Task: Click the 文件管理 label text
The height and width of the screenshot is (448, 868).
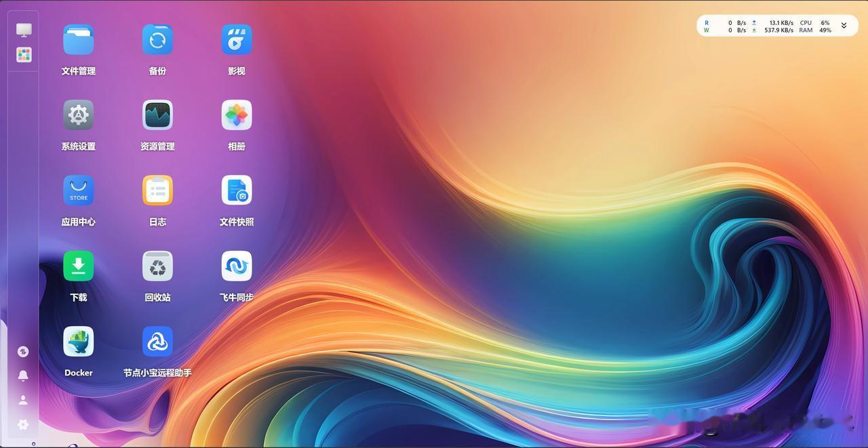Action: 79,71
